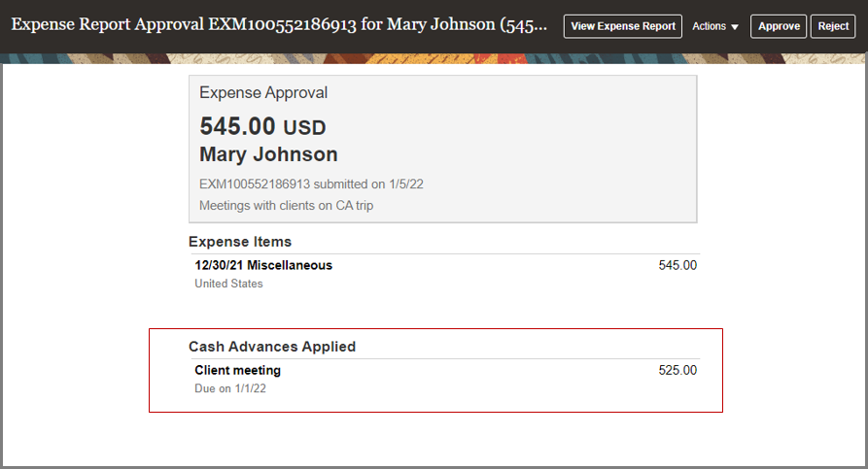This screenshot has width=868, height=469.
Task: Click the Expense Report Approval page title
Action: 279,26
